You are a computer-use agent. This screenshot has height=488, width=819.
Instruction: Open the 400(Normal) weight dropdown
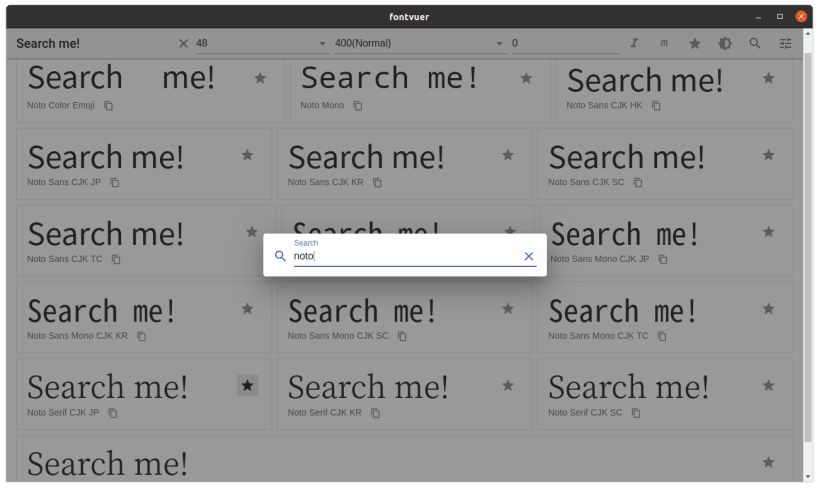(420, 43)
